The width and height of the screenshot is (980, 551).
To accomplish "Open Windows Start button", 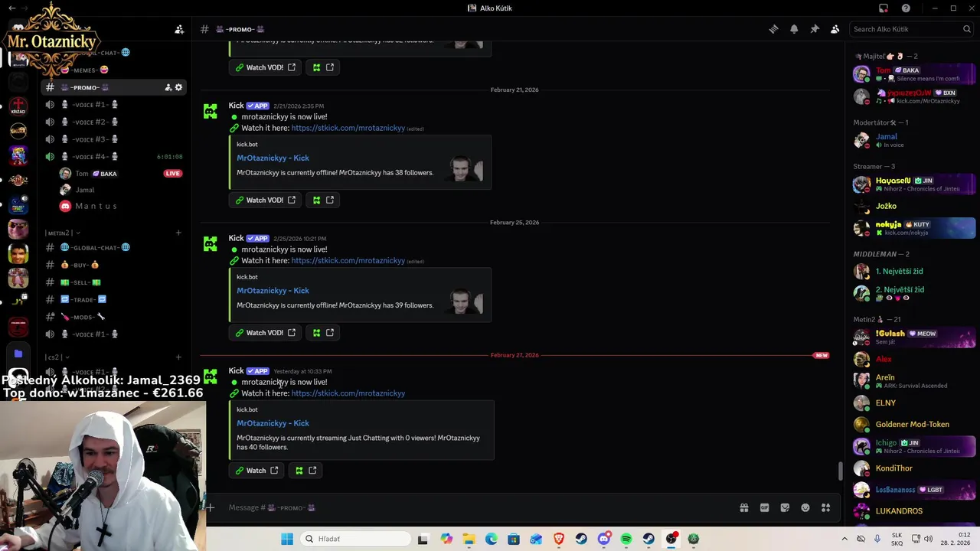I will tap(287, 539).
